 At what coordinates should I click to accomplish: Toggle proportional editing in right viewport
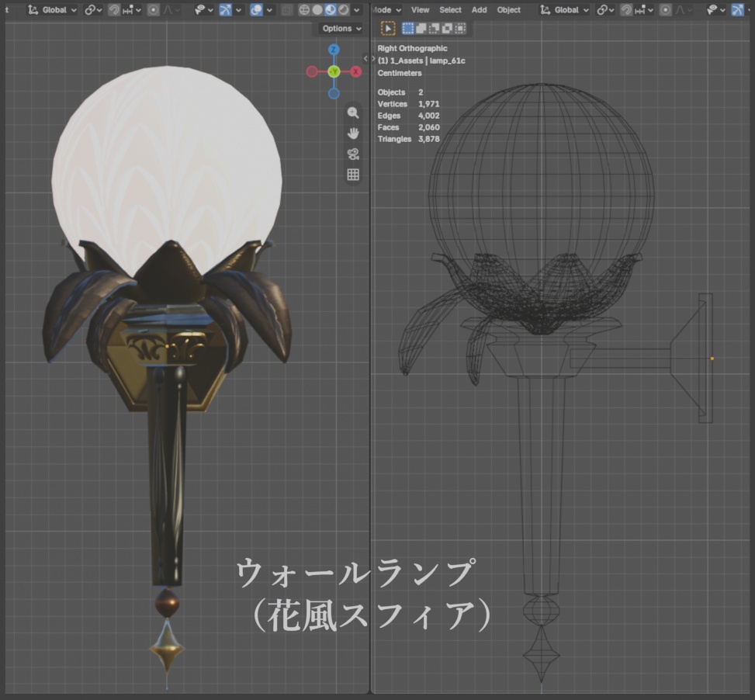click(x=666, y=9)
